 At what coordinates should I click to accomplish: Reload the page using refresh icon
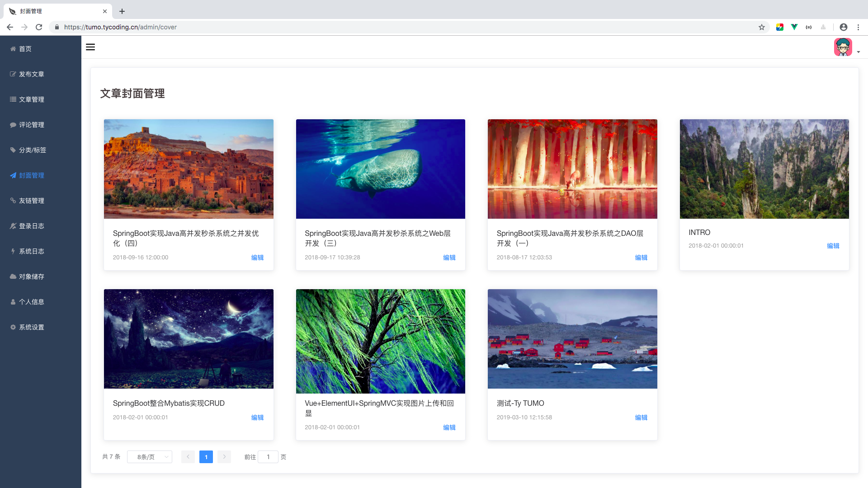(39, 27)
